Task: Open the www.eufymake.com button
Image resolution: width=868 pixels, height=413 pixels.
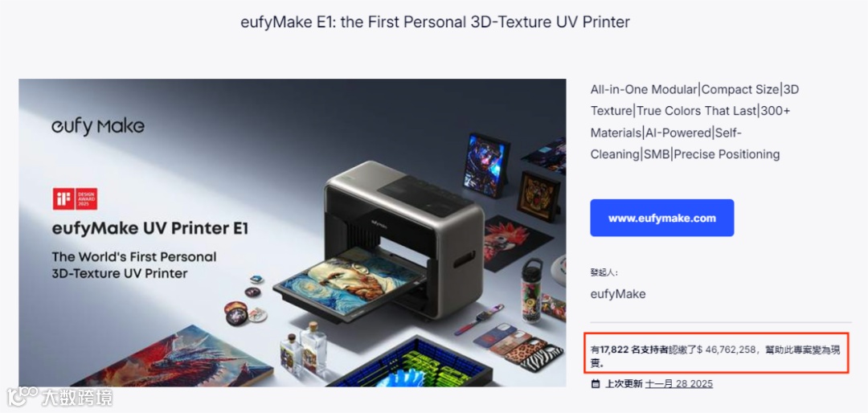Action: 661,218
